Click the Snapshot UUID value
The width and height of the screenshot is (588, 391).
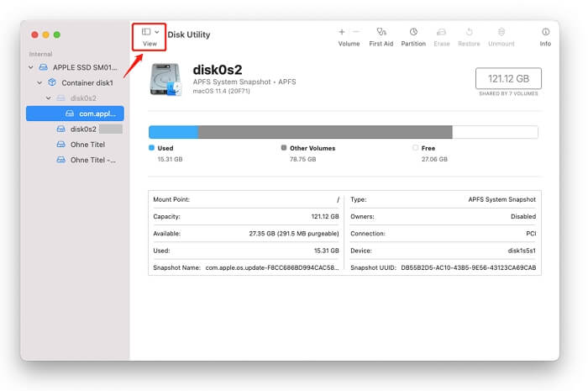coord(469,267)
